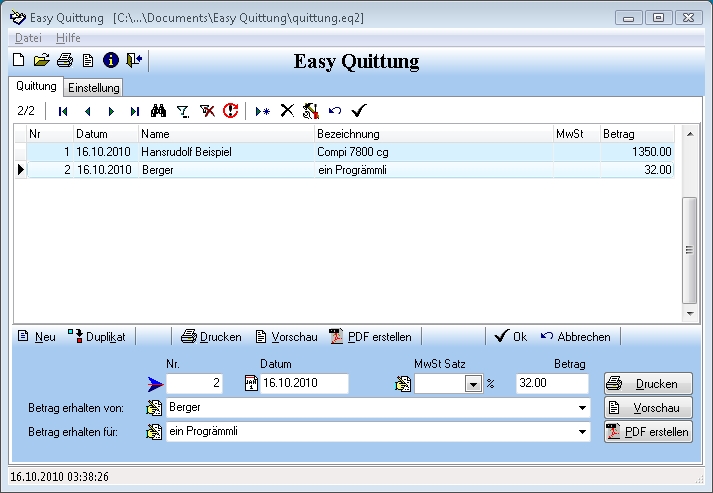Click the Abbrechen button

pyautogui.click(x=576, y=337)
